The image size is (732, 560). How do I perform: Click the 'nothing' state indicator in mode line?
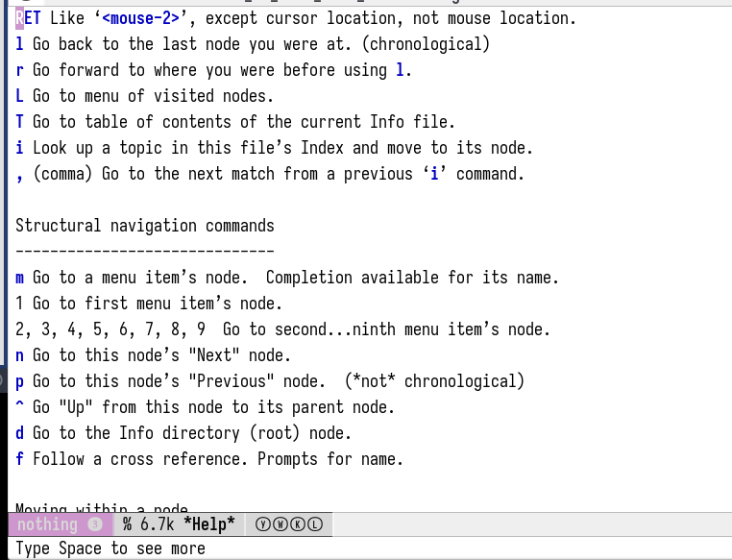coord(47,524)
